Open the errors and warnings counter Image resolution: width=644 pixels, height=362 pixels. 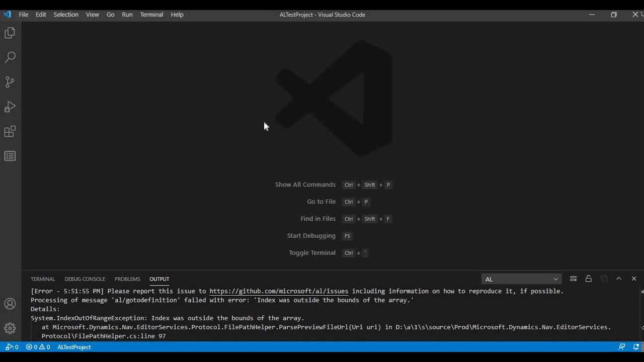(x=38, y=347)
